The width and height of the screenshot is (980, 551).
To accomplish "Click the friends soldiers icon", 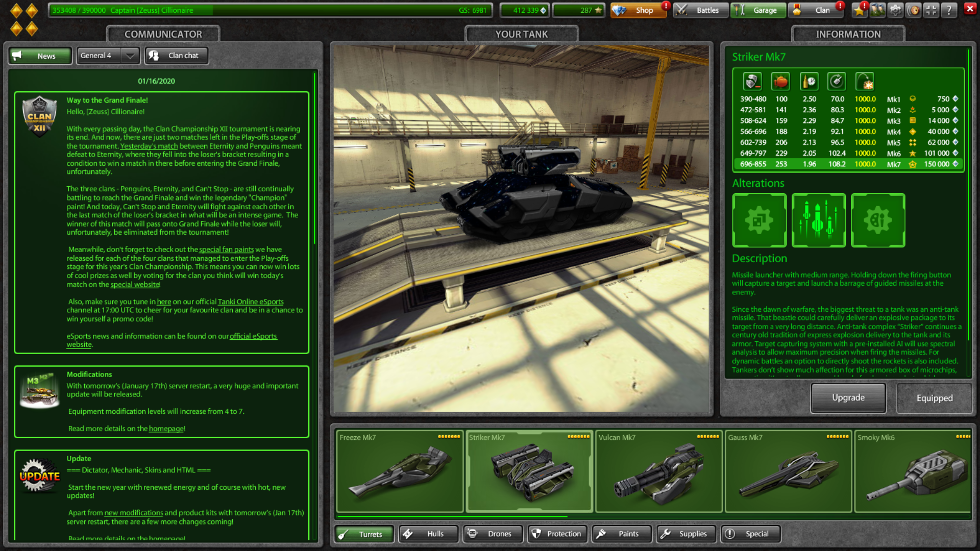I will [877, 10].
